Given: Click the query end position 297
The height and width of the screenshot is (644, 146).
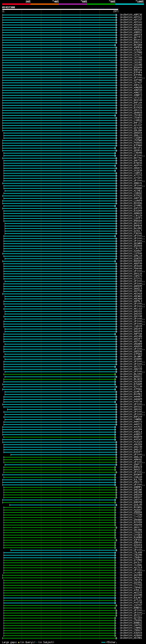Looking at the screenshot, I should pos(115,11).
